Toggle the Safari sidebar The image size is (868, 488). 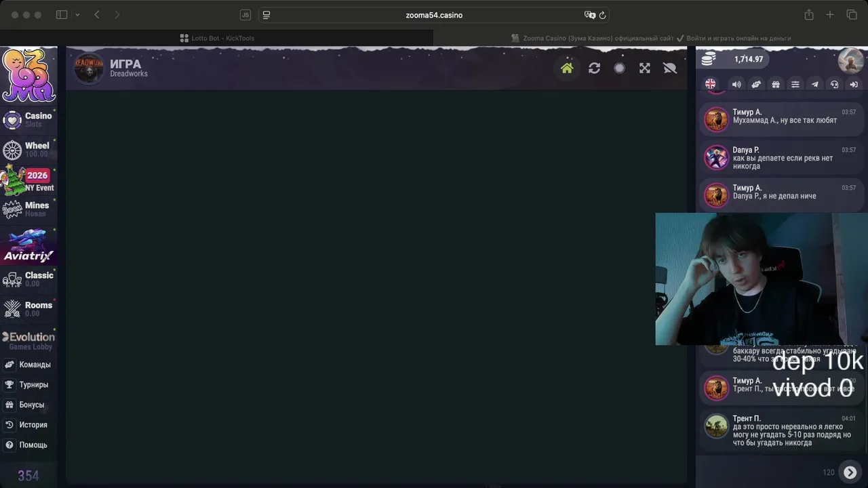click(62, 15)
